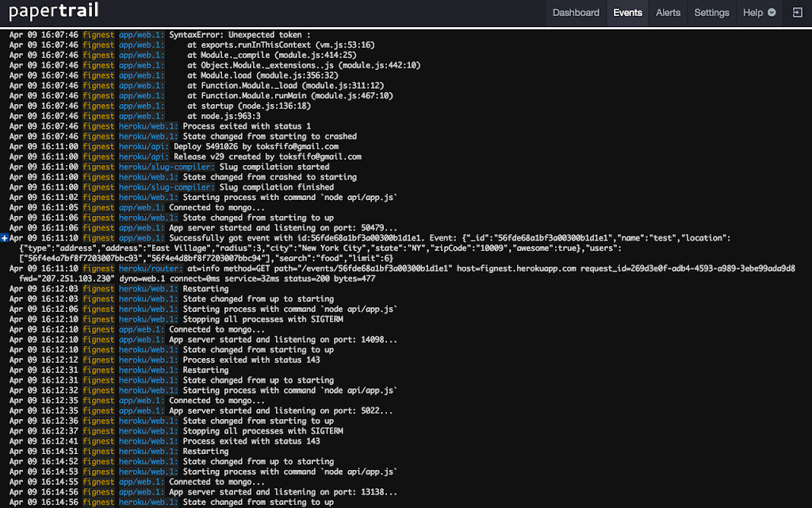The width and height of the screenshot is (812, 508).
Task: Select 'Restarting' message at 16:12:03
Action: [x=205, y=289]
